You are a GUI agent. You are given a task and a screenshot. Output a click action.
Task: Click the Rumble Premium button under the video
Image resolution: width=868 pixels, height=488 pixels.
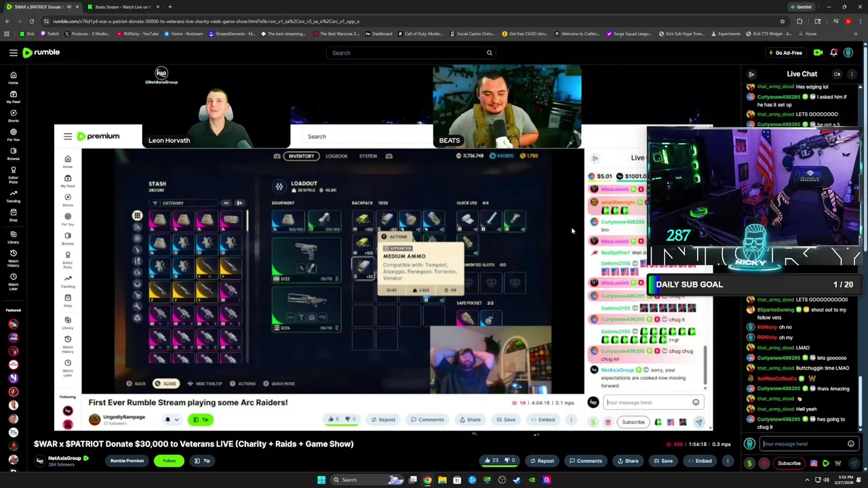coord(127,461)
